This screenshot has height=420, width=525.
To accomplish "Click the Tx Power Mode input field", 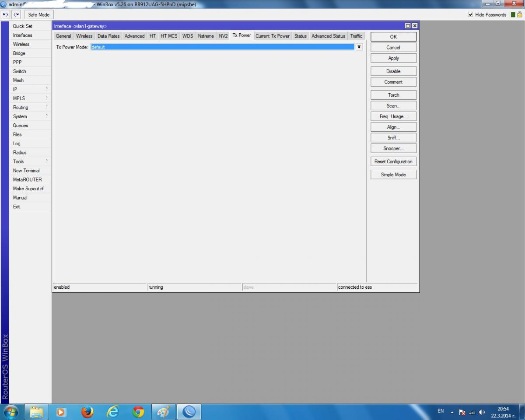I will [x=222, y=47].
